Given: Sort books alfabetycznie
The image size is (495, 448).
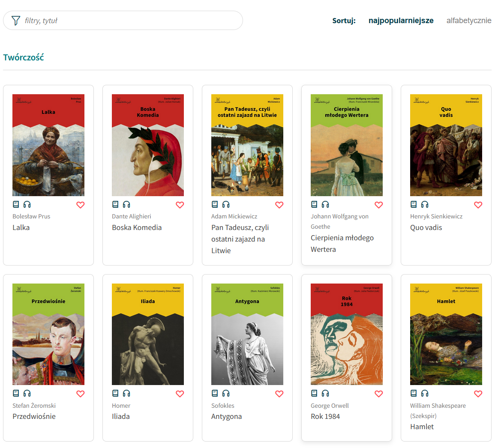Looking at the screenshot, I should click(469, 21).
